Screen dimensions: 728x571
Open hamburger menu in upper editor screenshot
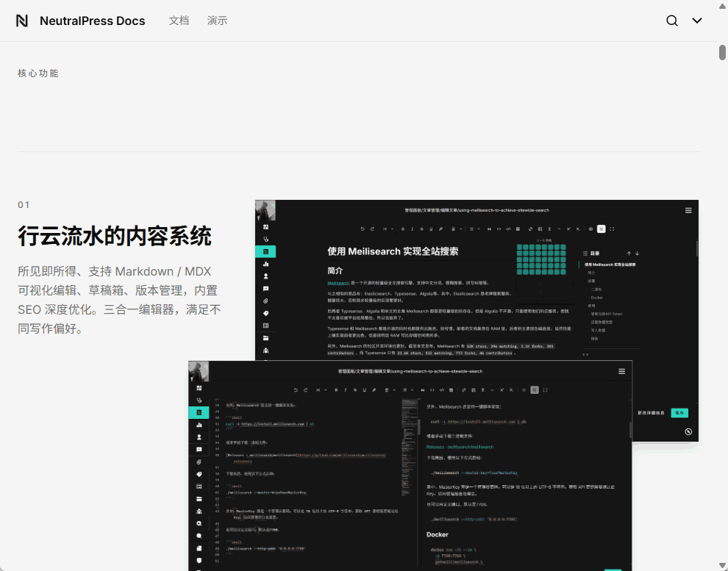(x=688, y=210)
